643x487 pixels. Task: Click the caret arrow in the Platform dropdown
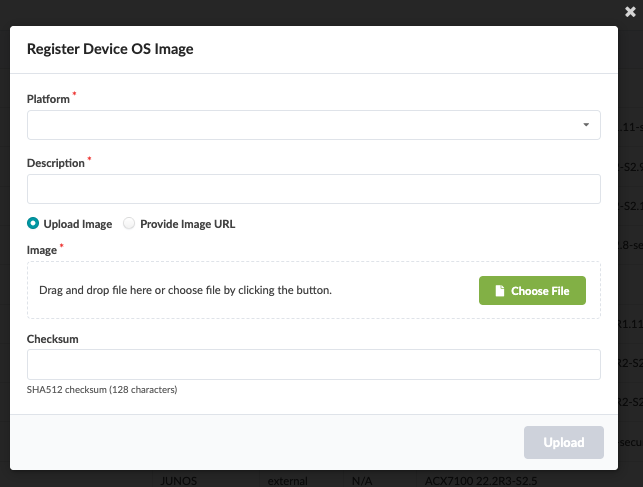click(x=585, y=125)
